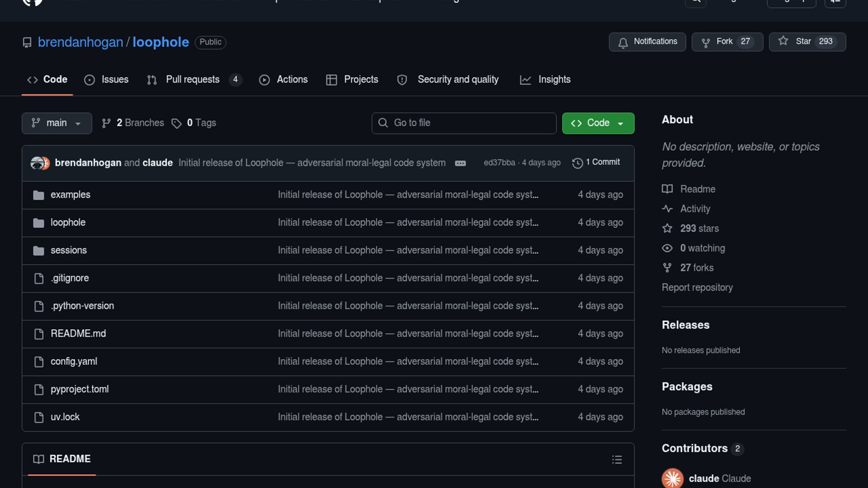This screenshot has width=868, height=488.
Task: Click the tags icon showing 0 Tags
Action: [x=177, y=123]
